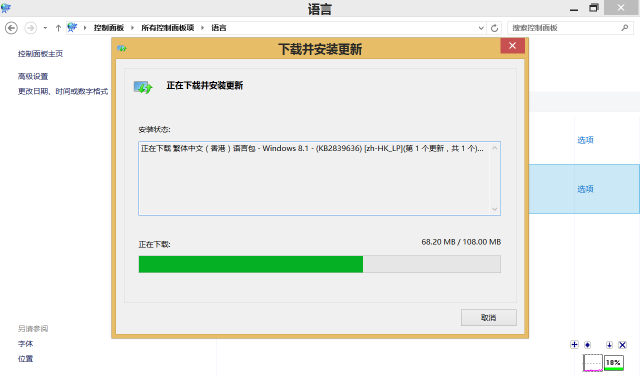The height and width of the screenshot is (376, 640).
Task: Click the Back navigation arrow
Action: click(x=11, y=28)
